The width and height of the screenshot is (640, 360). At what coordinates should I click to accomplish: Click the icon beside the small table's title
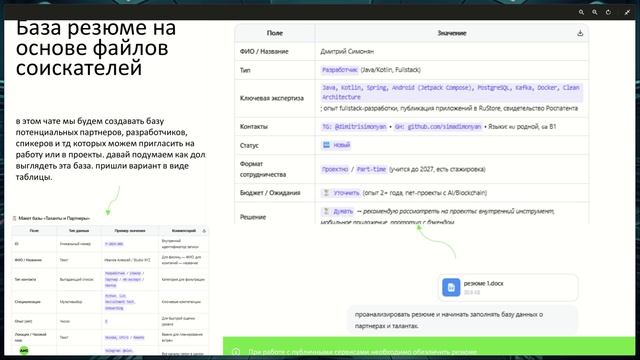[15, 218]
